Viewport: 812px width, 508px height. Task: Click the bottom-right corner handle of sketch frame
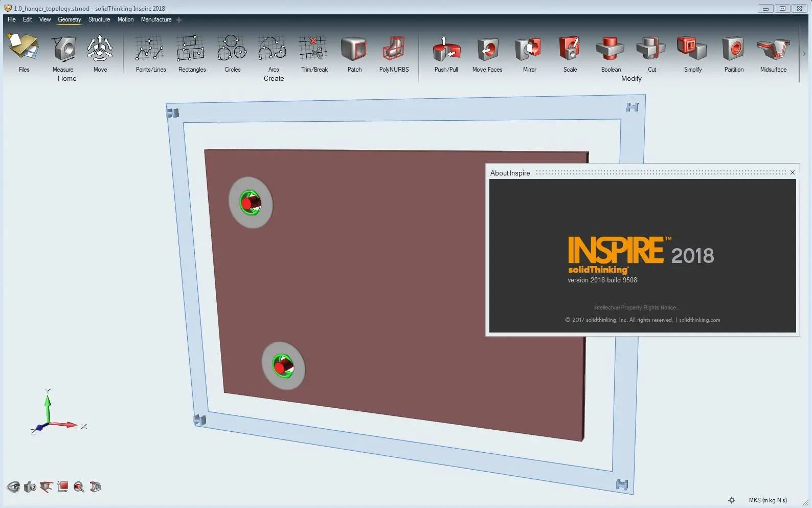(622, 484)
